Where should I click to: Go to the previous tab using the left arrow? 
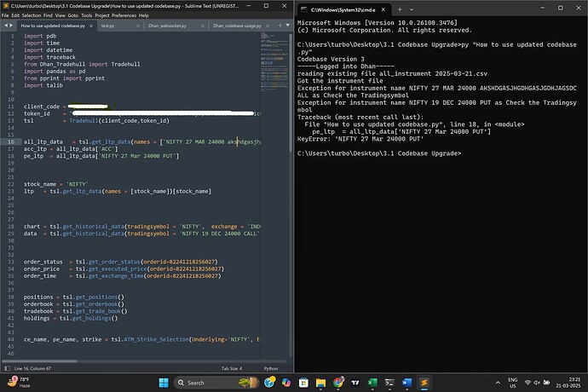6,26
